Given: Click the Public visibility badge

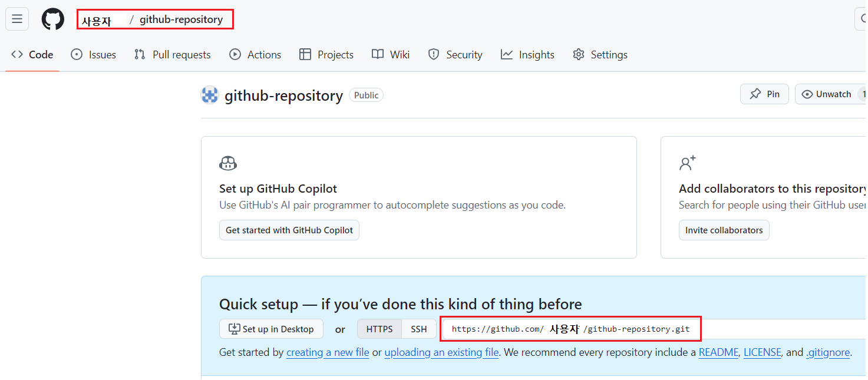Looking at the screenshot, I should click(x=366, y=95).
